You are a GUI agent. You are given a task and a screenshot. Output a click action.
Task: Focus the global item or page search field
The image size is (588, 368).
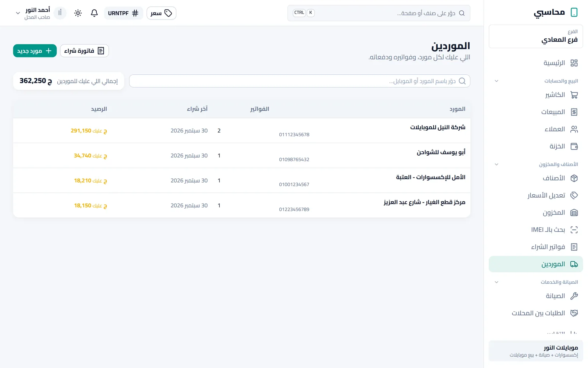(x=379, y=13)
